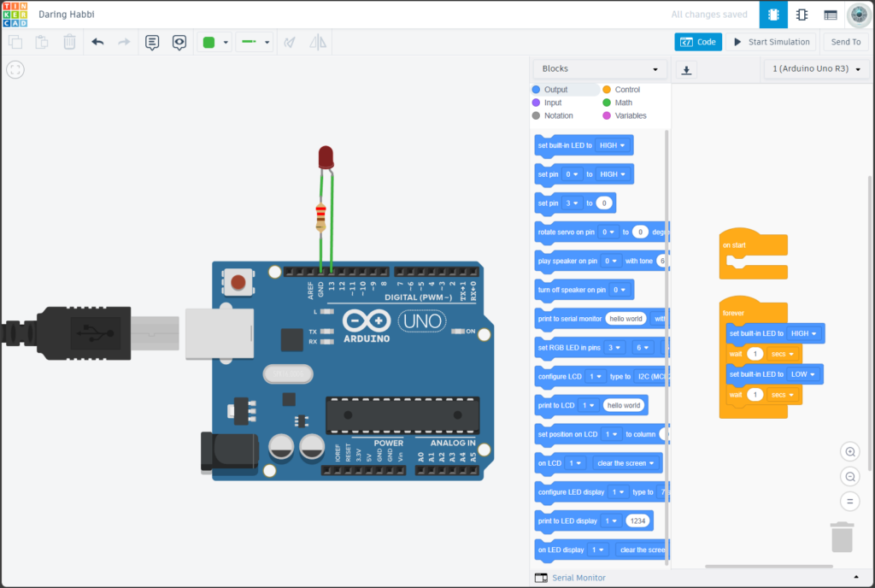The height and width of the screenshot is (588, 875).
Task: Select the red LED component
Action: point(326,156)
